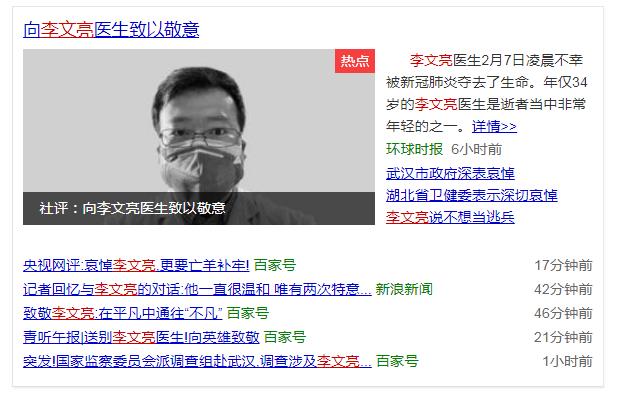Click 百家号 label beside 致敬李文亮 article
This screenshot has height=400, width=618.
pyautogui.click(x=248, y=313)
